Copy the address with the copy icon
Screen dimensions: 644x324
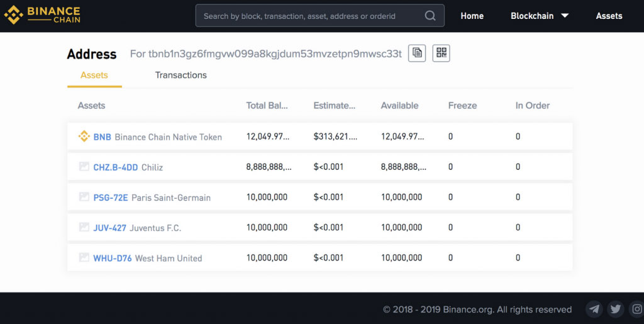click(417, 53)
